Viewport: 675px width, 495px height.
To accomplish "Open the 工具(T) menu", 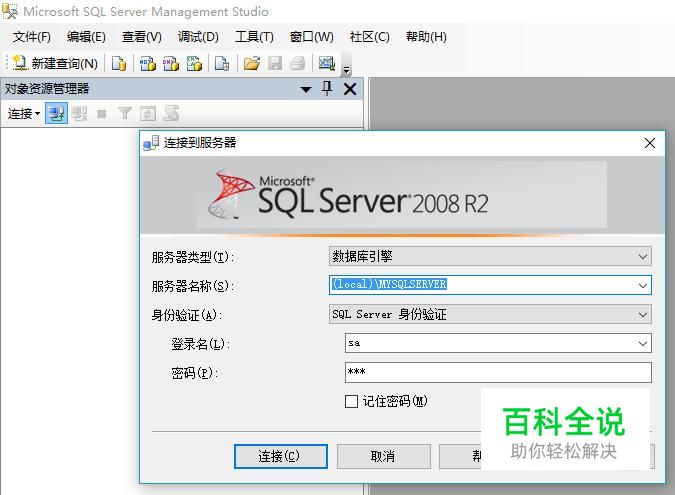I will (x=254, y=37).
